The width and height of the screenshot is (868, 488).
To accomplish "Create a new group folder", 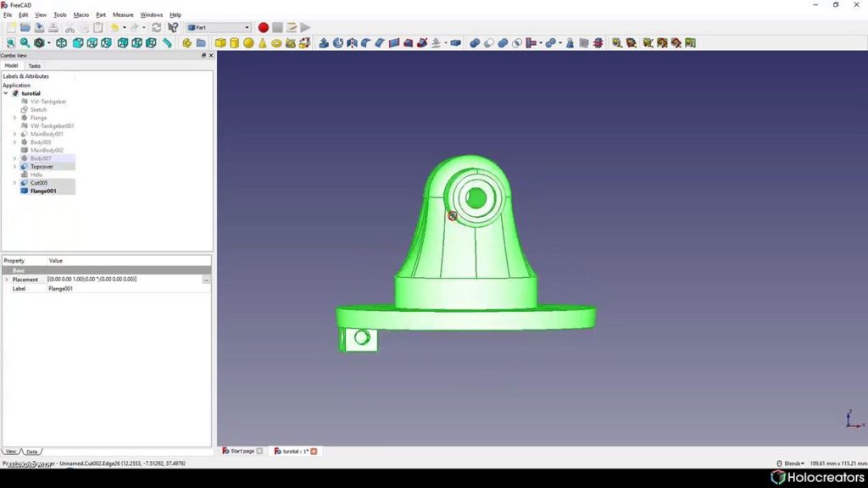I will [x=201, y=43].
